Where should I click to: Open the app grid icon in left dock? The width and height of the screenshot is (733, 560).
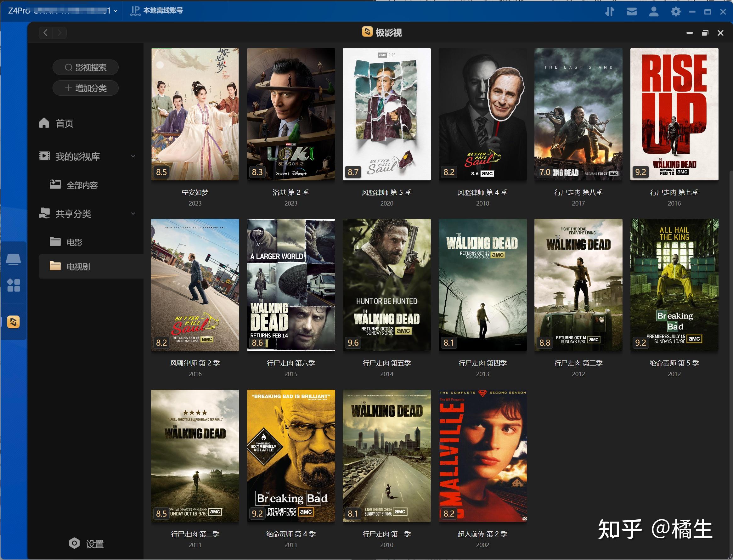13,285
